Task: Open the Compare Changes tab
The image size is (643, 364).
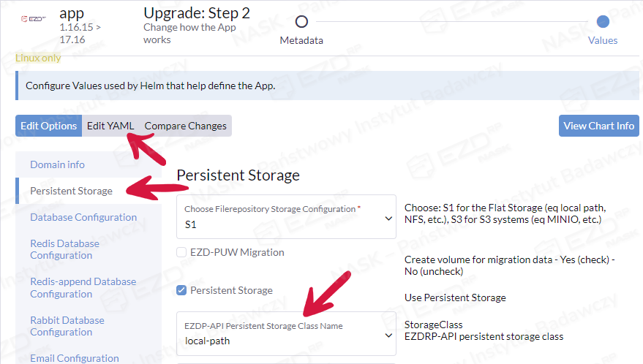Action: [186, 126]
